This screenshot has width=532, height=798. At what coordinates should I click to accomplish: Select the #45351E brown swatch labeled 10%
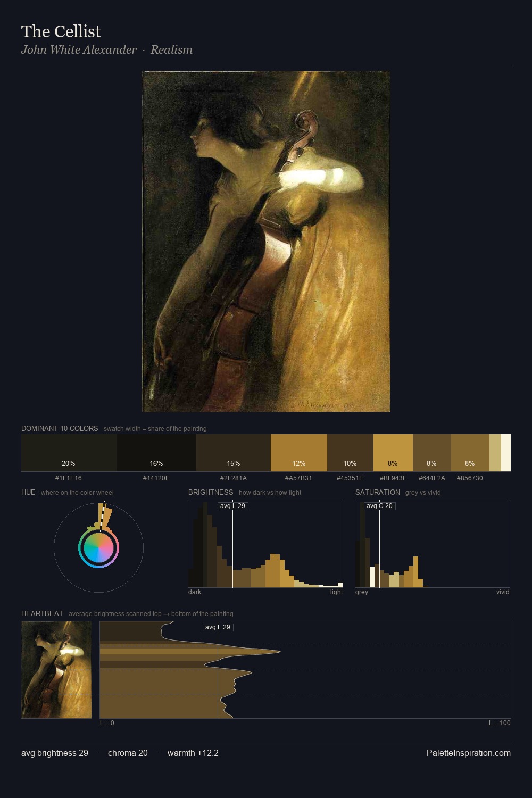(350, 453)
